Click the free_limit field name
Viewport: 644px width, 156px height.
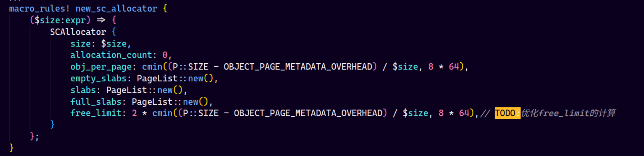pos(96,113)
